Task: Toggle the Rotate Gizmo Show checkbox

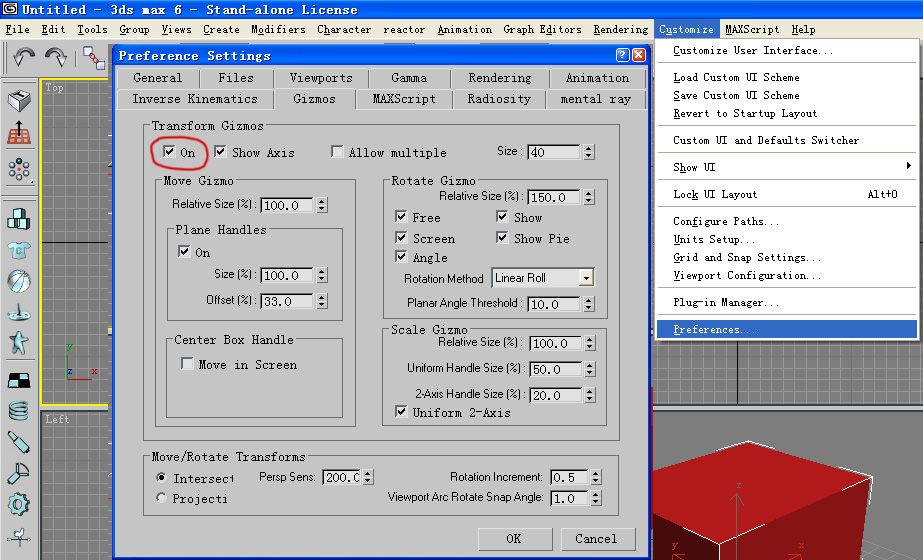Action: pos(502,216)
